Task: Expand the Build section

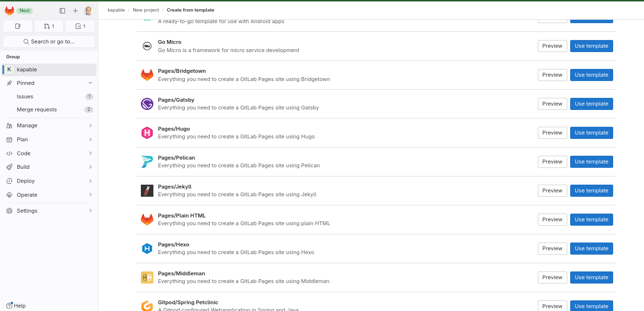Action: pyautogui.click(x=90, y=167)
